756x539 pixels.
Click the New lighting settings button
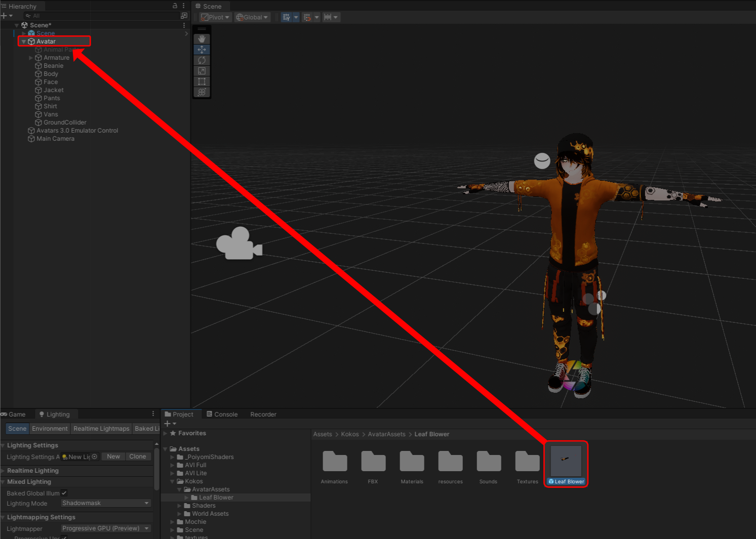113,457
